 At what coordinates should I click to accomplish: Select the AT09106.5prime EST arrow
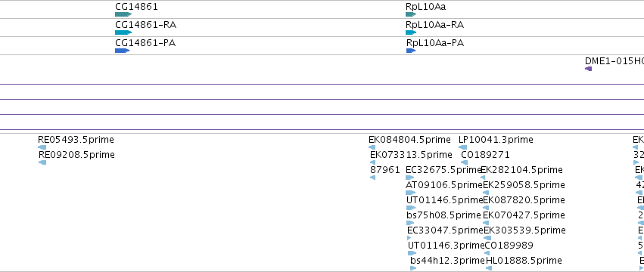(x=411, y=193)
